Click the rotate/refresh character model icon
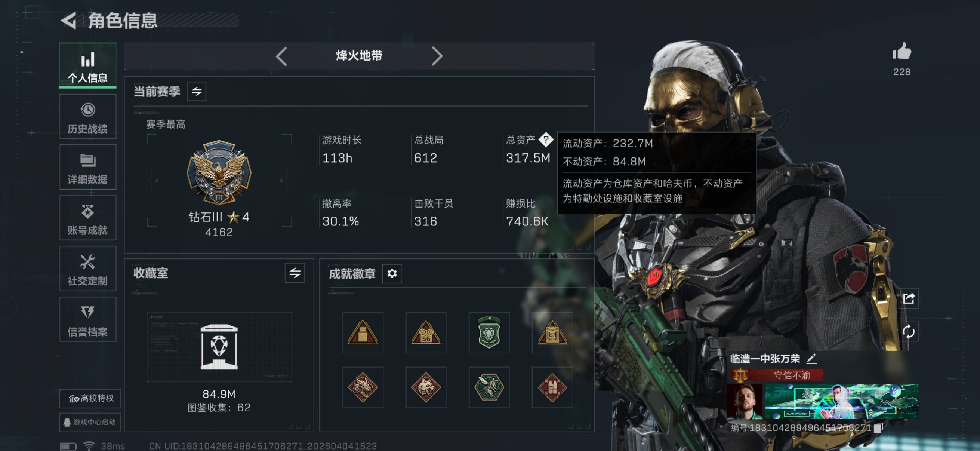The image size is (980, 451). click(x=909, y=331)
